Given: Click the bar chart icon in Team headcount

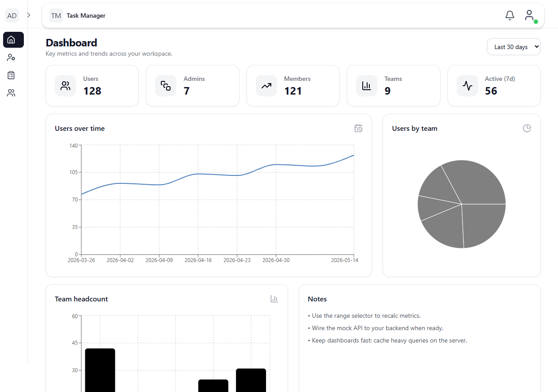Looking at the screenshot, I should pos(274,299).
